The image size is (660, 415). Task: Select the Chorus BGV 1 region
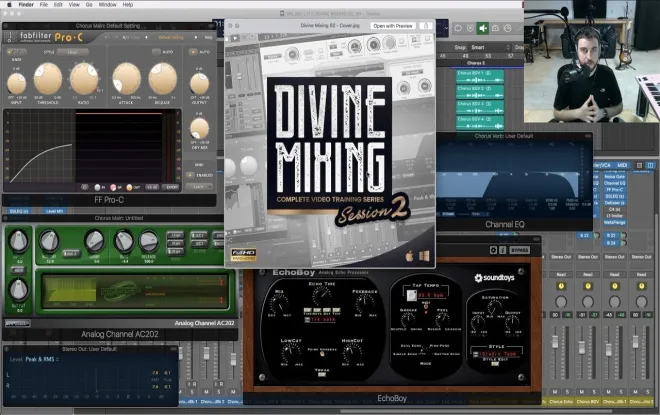pyautogui.click(x=480, y=77)
